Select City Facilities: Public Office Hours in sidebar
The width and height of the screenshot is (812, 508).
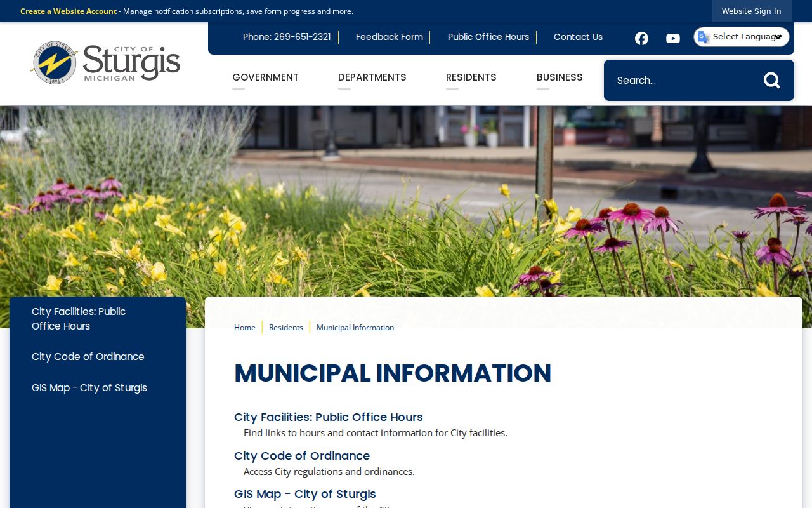79,319
